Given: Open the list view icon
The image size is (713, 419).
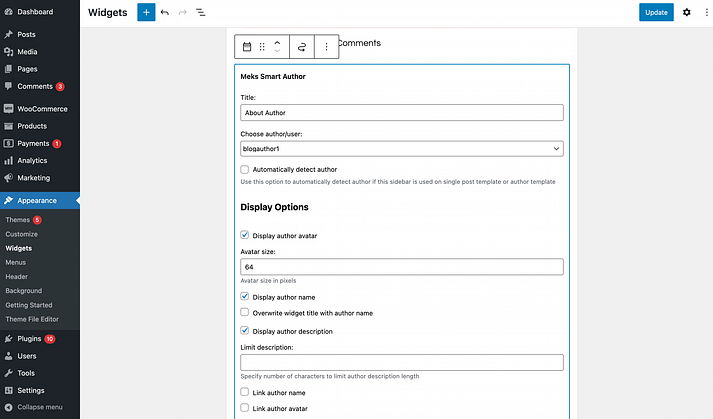Looking at the screenshot, I should (200, 13).
